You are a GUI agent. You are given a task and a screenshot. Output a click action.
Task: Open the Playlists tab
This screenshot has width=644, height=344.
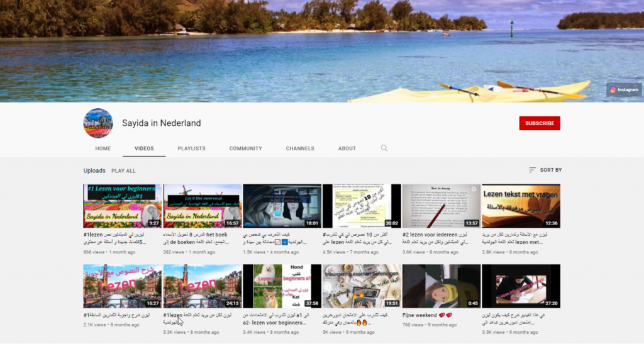pos(191,148)
